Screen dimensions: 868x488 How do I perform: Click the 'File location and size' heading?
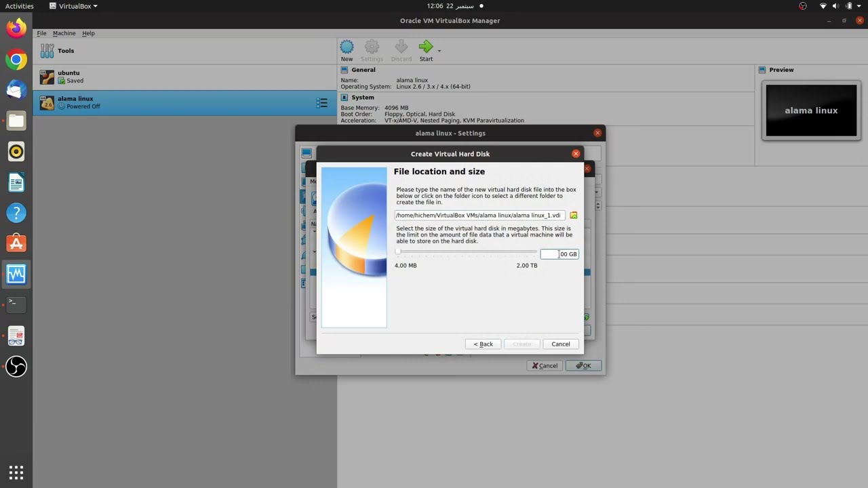tap(439, 171)
